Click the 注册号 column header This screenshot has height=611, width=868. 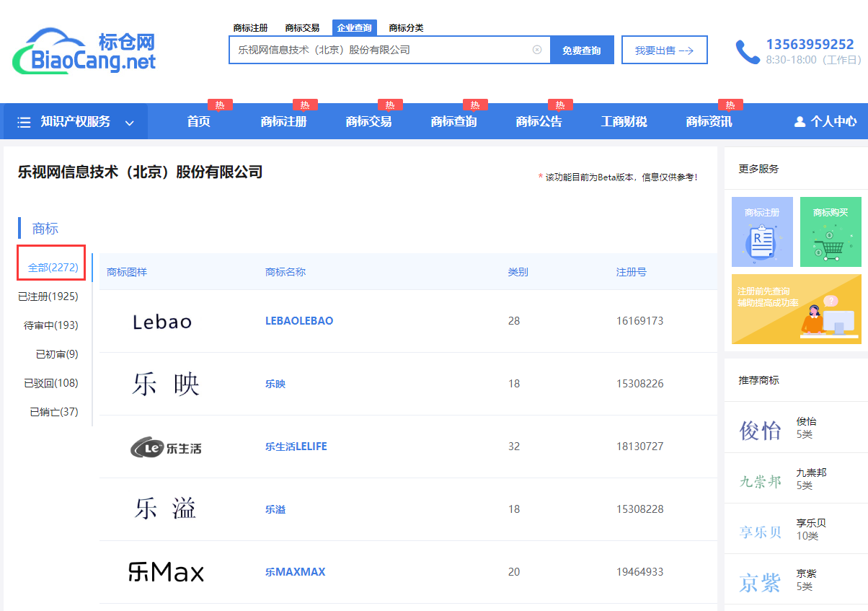[632, 272]
